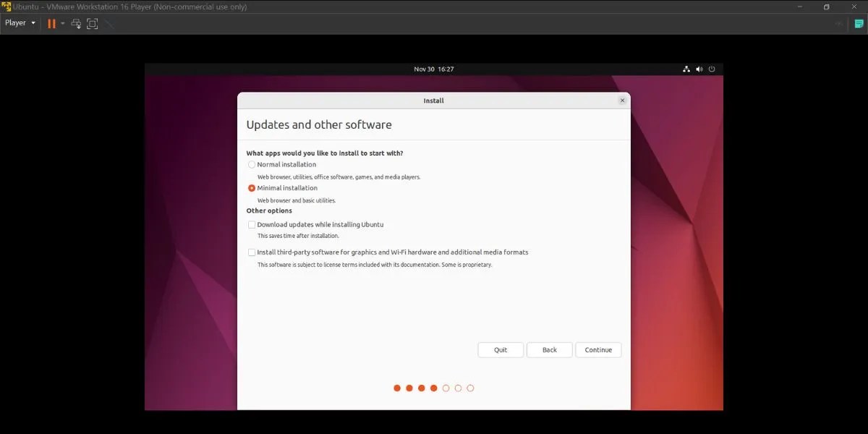Viewport: 868px width, 434px height.
Task: Click the Updates and other software heading
Action: pos(319,124)
